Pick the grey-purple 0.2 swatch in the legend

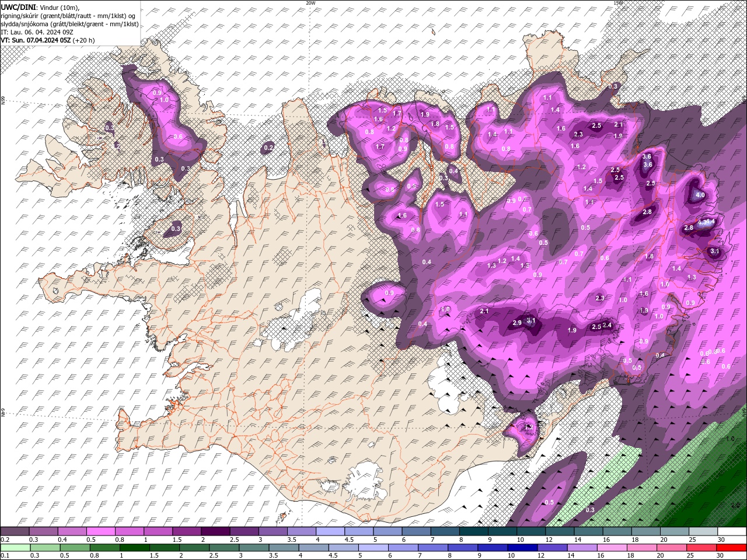pyautogui.click(x=15, y=532)
